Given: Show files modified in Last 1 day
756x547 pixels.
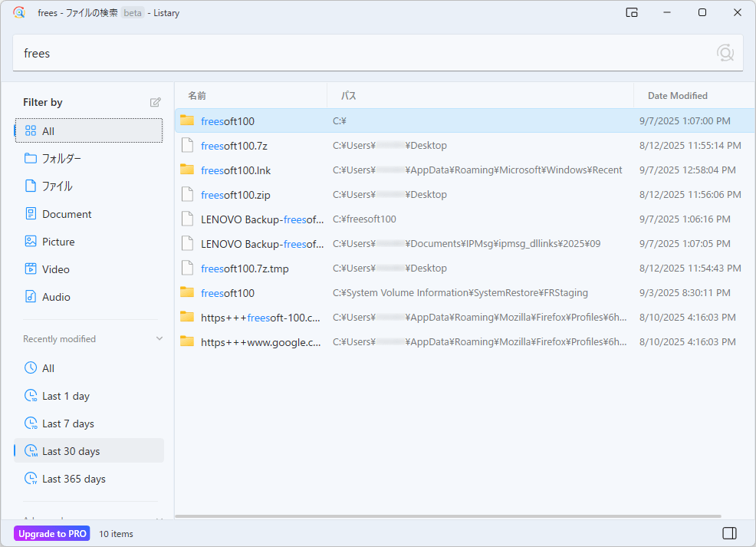Looking at the screenshot, I should click(x=89, y=396).
